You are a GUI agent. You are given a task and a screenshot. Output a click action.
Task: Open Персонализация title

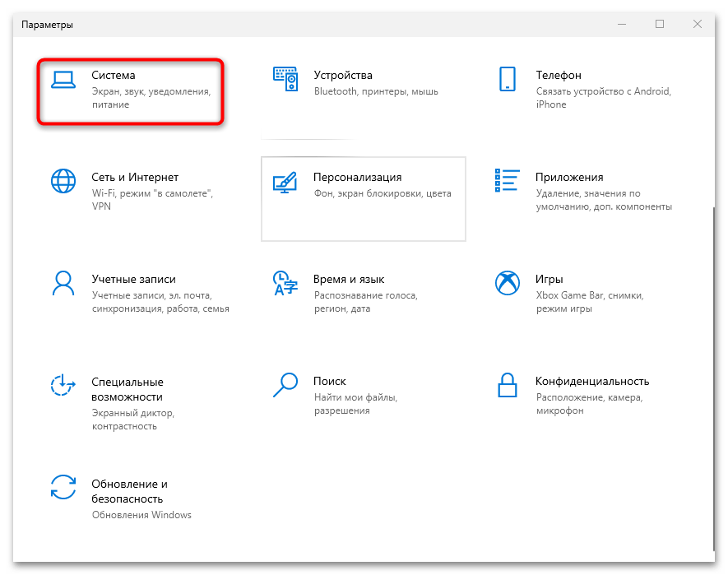tap(358, 177)
